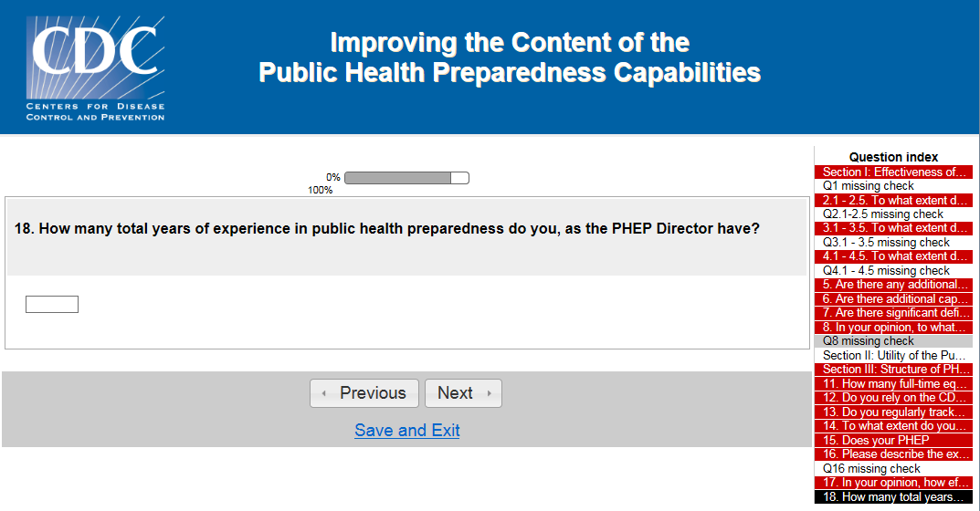Jump to Section III: Structure entry
This screenshot has height=511, width=980.
[893, 370]
